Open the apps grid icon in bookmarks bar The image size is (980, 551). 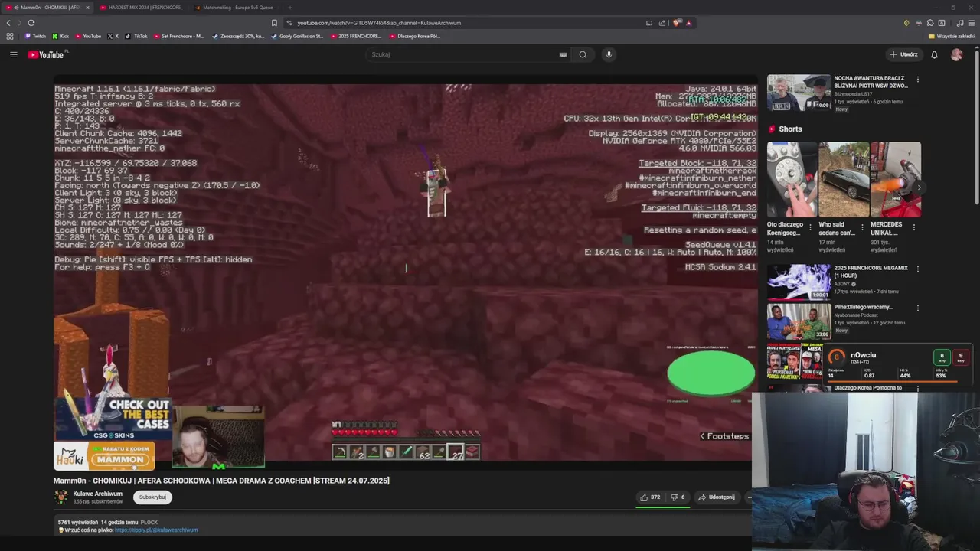(x=9, y=36)
